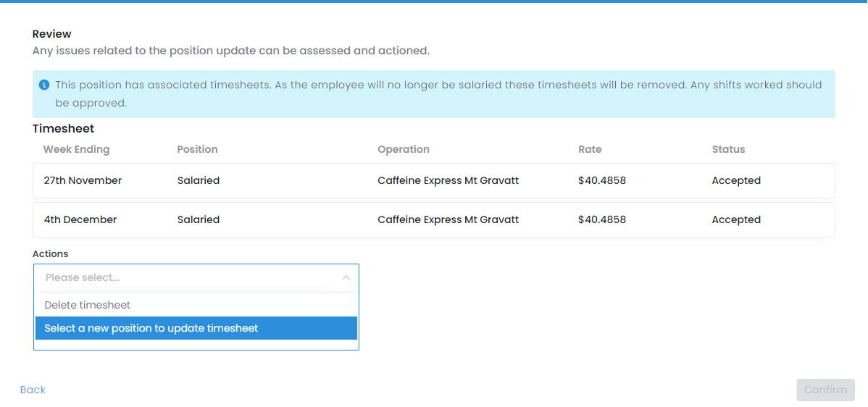Screen dimensions: 868x407
Task: Choose the 'Delete timesheet' option
Action: click(x=88, y=305)
